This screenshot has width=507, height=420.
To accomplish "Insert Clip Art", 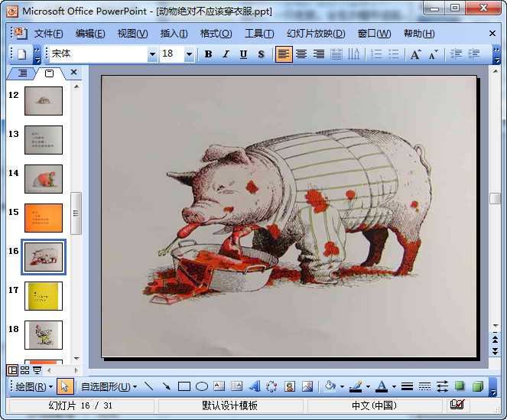I will pyautogui.click(x=290, y=386).
